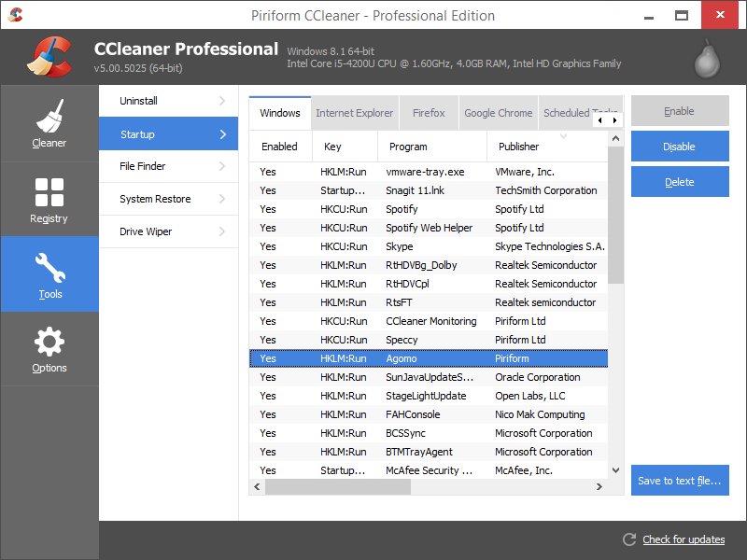Select the Agomo startup entry row
The image size is (747, 560).
[428, 358]
